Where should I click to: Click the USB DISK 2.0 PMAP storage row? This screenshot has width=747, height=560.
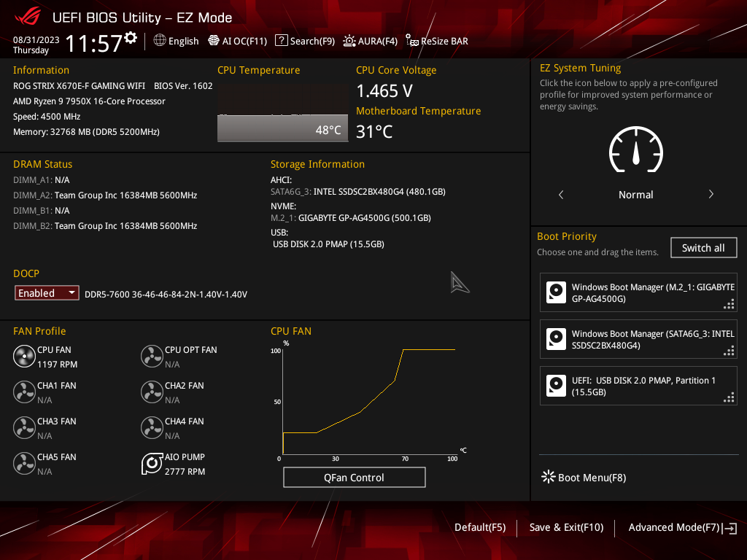point(328,244)
